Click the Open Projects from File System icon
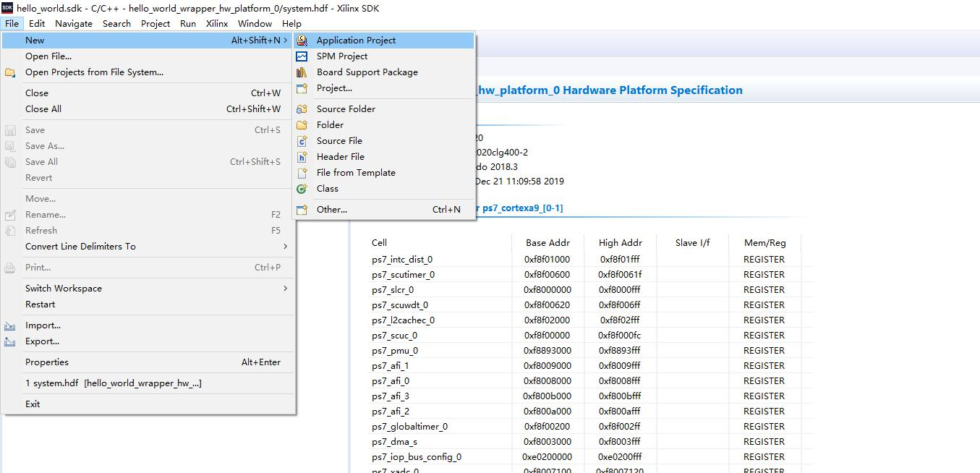 (10, 72)
